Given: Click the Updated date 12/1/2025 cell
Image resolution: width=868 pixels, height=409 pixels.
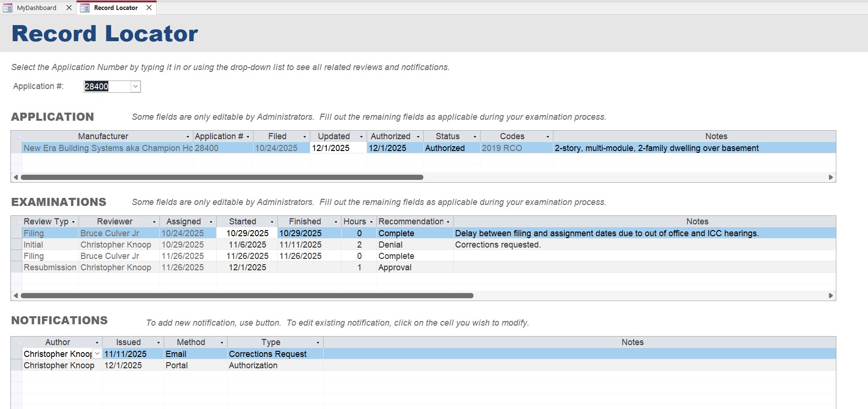Looking at the screenshot, I should (338, 148).
